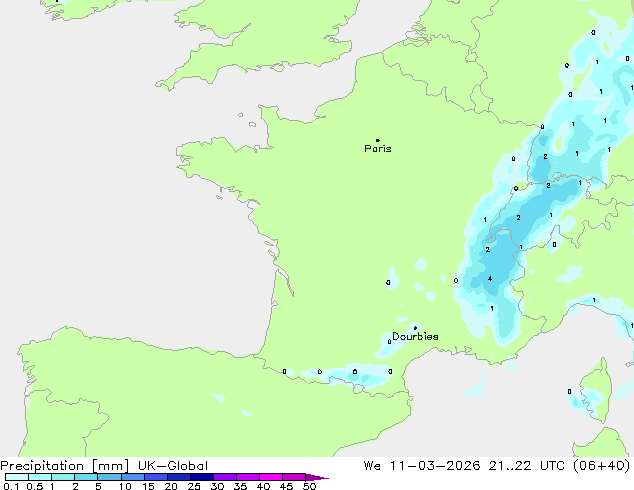
Task: Click the '25' legend scale label
Action: (x=194, y=486)
